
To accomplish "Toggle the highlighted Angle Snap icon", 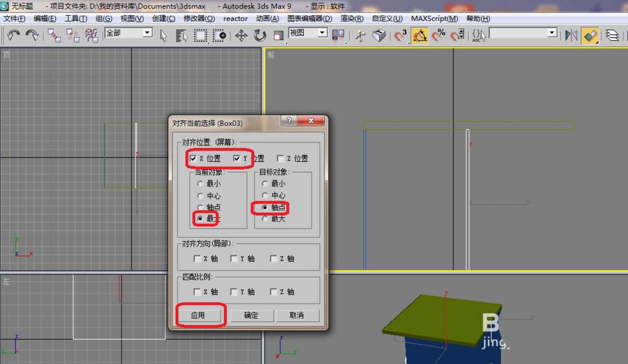I will coord(420,35).
